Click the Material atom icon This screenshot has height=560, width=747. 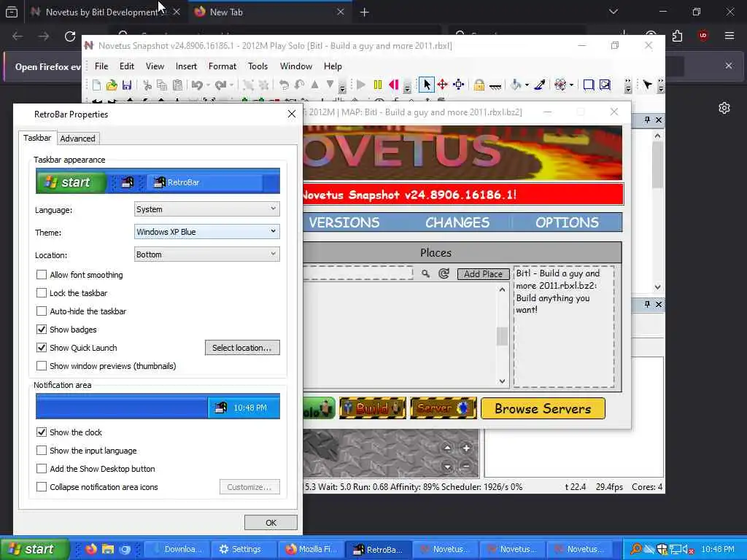pos(560,85)
